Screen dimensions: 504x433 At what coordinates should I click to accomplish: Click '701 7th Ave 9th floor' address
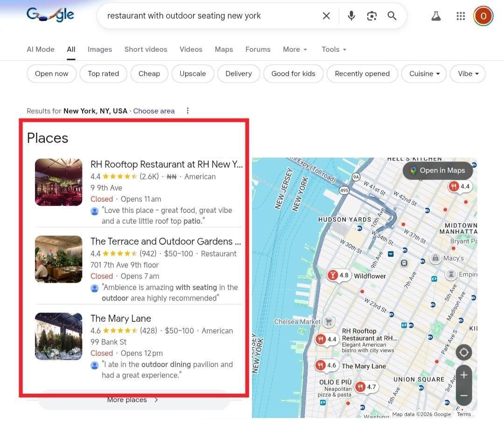(x=125, y=265)
